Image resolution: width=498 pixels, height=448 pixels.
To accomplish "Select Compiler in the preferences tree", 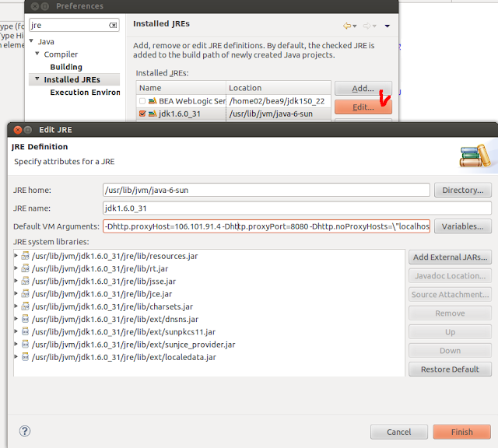I will coord(61,54).
